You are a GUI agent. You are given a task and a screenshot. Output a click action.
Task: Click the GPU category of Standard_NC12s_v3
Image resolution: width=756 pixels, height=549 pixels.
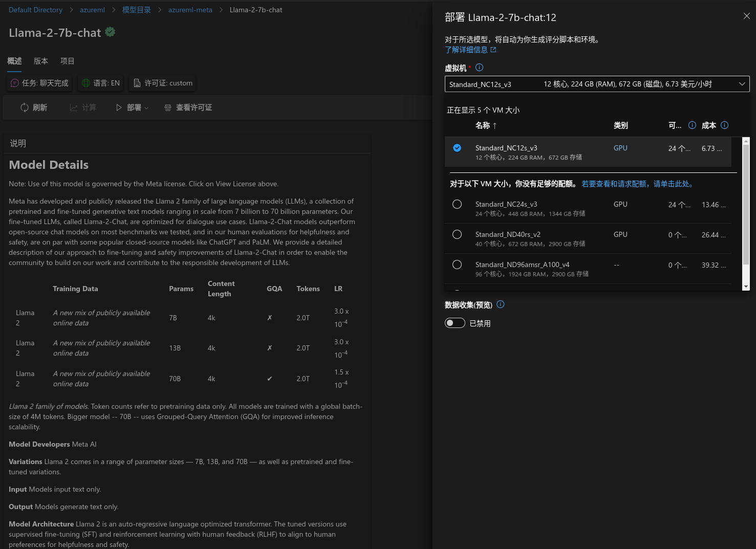(620, 148)
